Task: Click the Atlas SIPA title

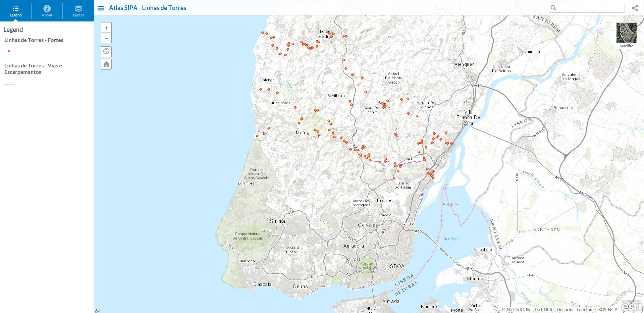Action: pos(147,8)
